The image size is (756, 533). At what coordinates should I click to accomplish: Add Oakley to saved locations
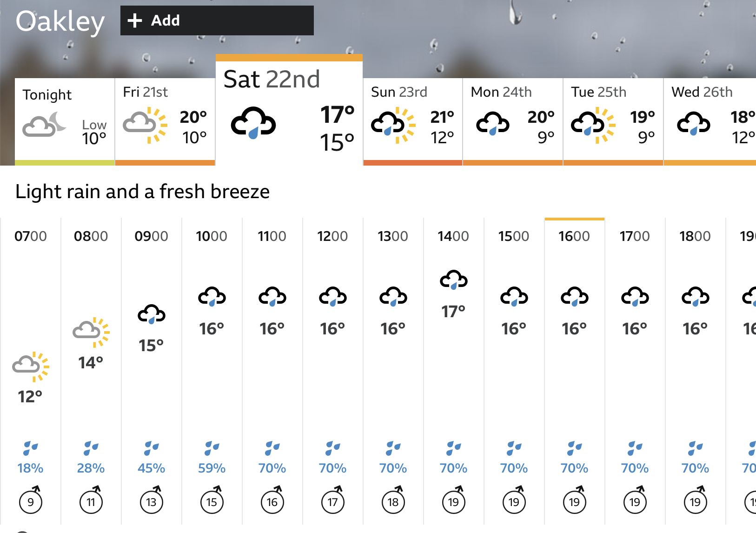[x=217, y=20]
